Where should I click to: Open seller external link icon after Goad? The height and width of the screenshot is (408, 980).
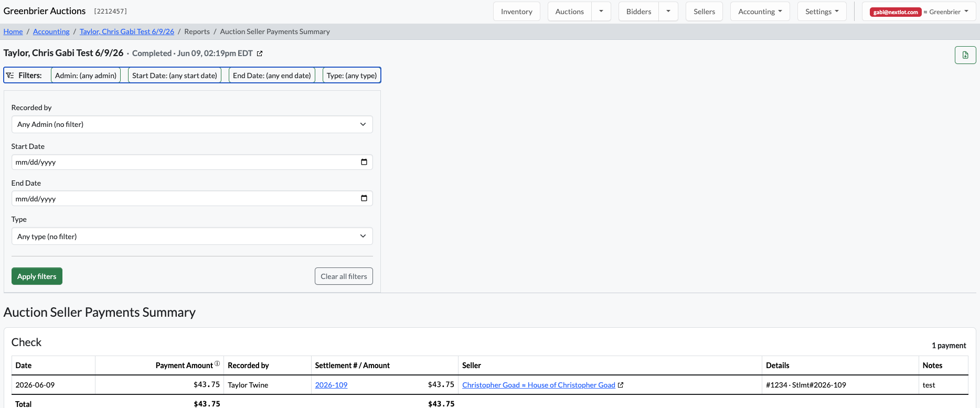click(621, 385)
